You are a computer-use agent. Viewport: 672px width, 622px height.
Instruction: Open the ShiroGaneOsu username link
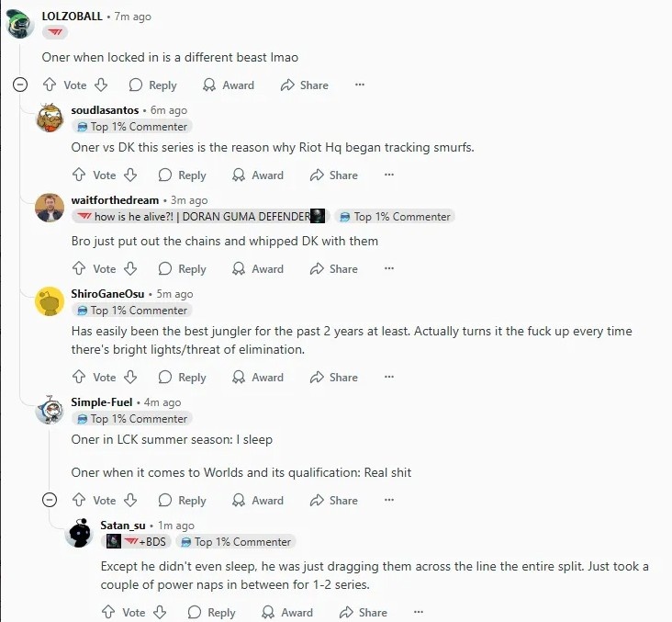(x=107, y=294)
